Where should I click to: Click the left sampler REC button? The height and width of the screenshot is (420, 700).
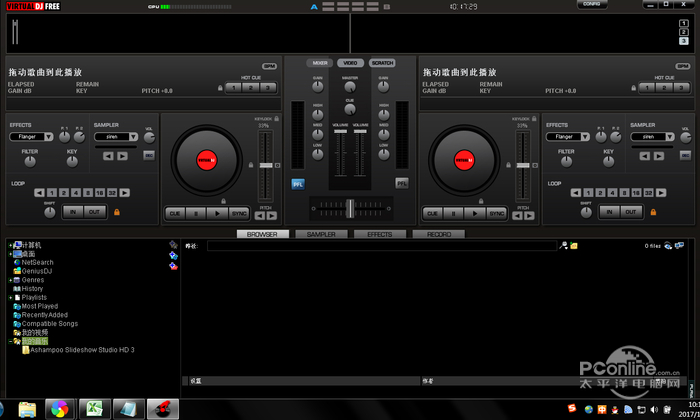tap(149, 155)
